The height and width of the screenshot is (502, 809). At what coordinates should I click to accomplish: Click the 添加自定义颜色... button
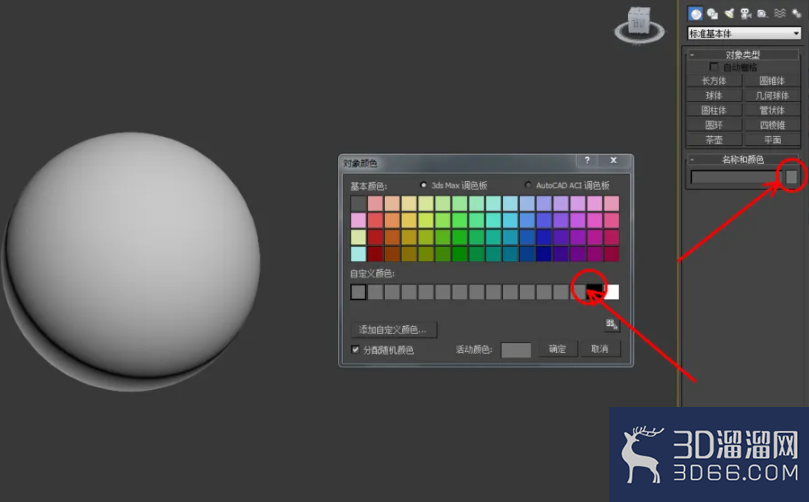coord(394,330)
